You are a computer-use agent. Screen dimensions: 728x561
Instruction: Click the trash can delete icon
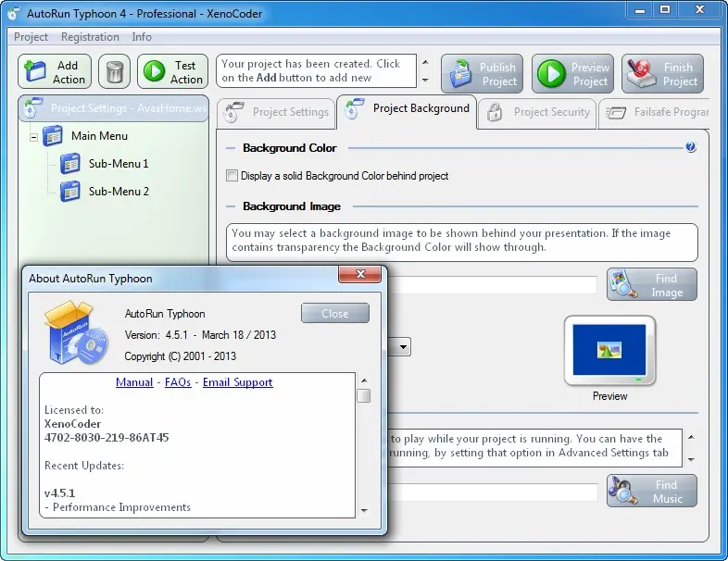115,72
